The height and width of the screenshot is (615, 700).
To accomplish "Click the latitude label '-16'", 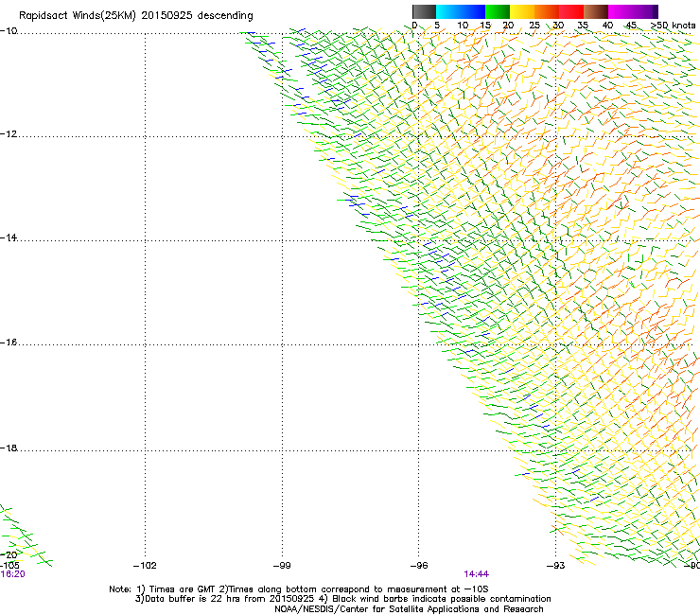I will (9, 343).
